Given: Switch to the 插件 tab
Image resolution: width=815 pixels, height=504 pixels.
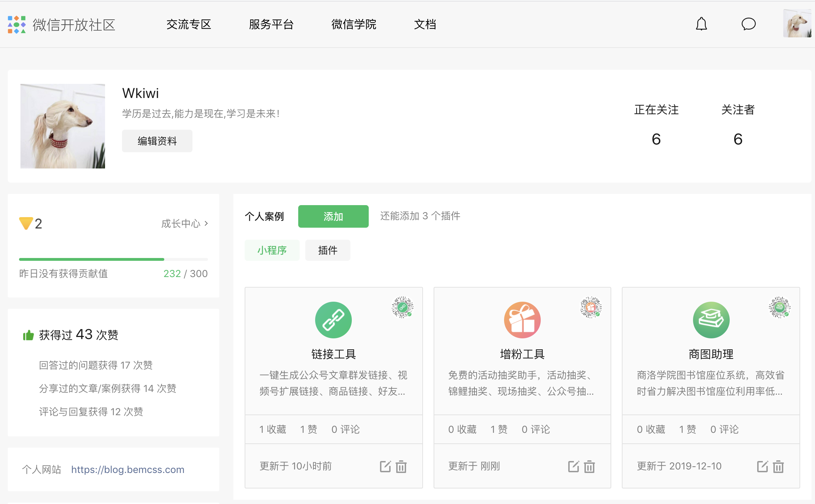Looking at the screenshot, I should 327,250.
